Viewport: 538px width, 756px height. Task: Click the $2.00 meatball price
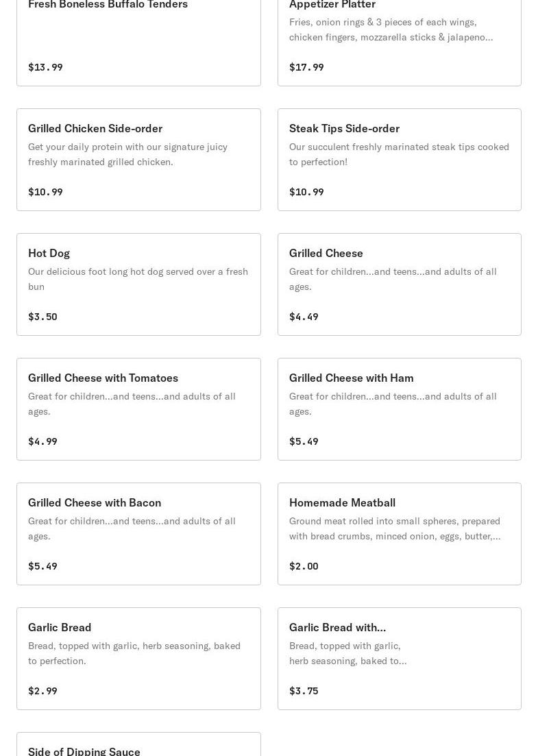[x=304, y=566]
